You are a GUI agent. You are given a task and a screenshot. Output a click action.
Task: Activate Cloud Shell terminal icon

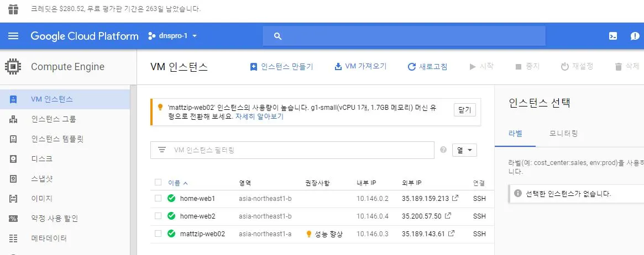pyautogui.click(x=613, y=36)
